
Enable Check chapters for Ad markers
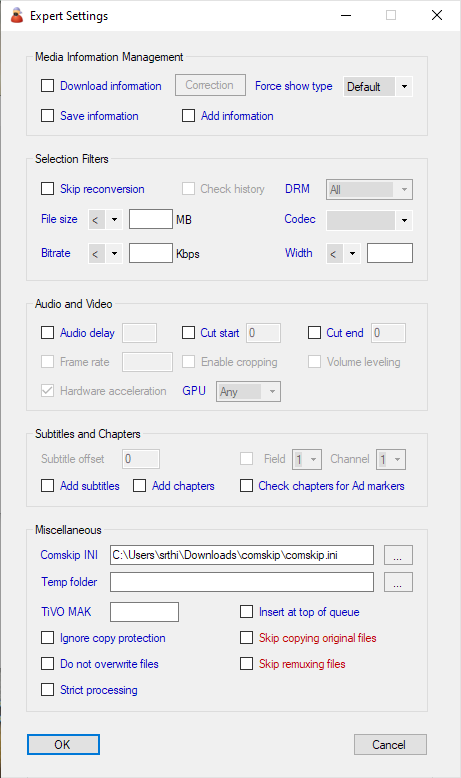[247, 486]
